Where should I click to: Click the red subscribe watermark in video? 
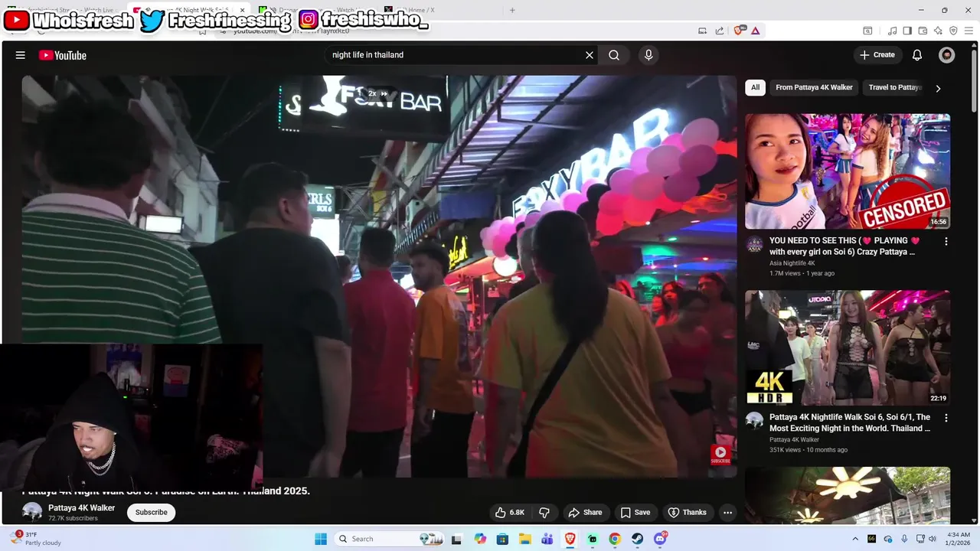click(x=720, y=455)
